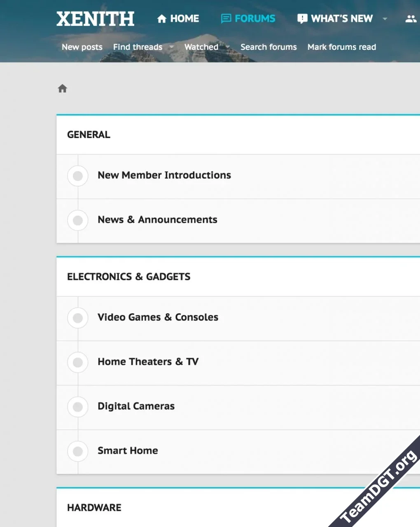Click the Search forums link
Screen dimensions: 420x527
point(268,47)
